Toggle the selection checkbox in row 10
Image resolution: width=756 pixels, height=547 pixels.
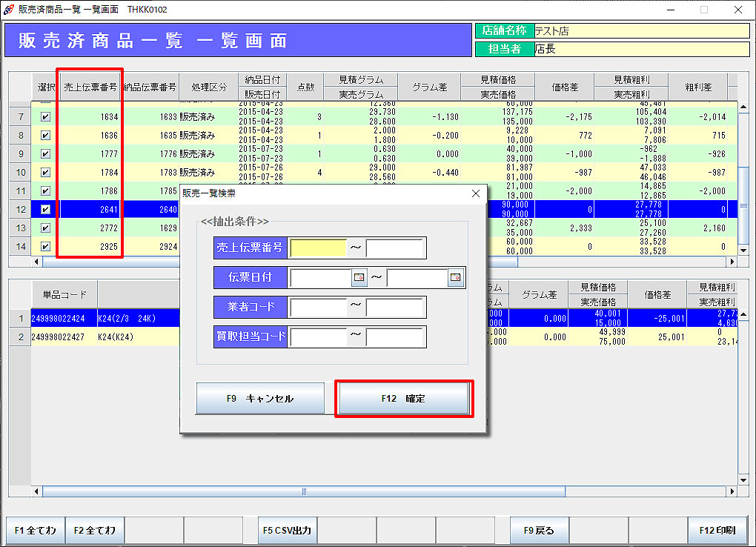[x=45, y=173]
